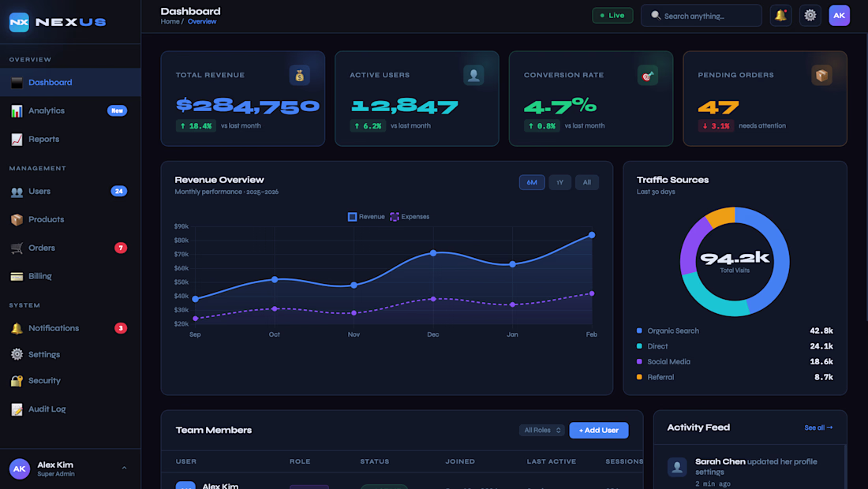868x489 pixels.
Task: Open the Reports menu item
Action: click(70, 140)
